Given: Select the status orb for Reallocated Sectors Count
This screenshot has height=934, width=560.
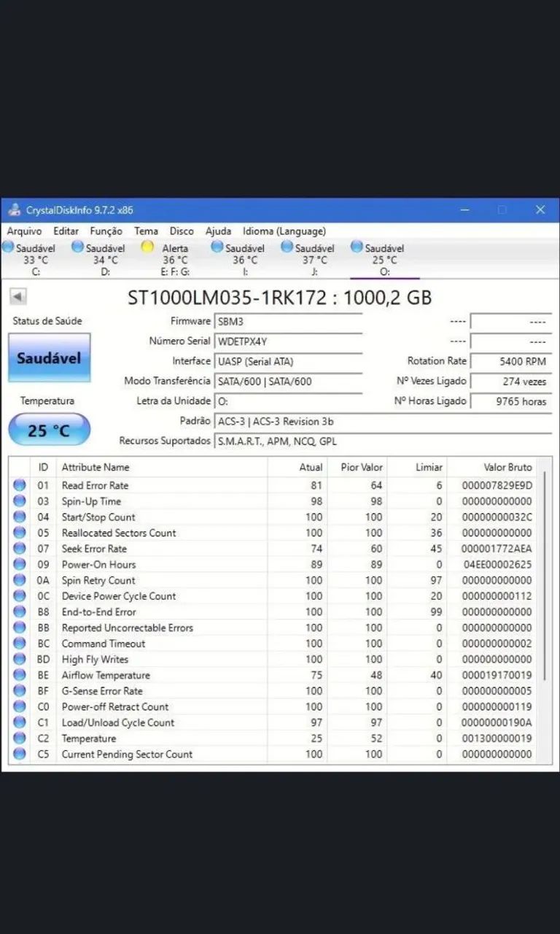Looking at the screenshot, I should (x=20, y=533).
